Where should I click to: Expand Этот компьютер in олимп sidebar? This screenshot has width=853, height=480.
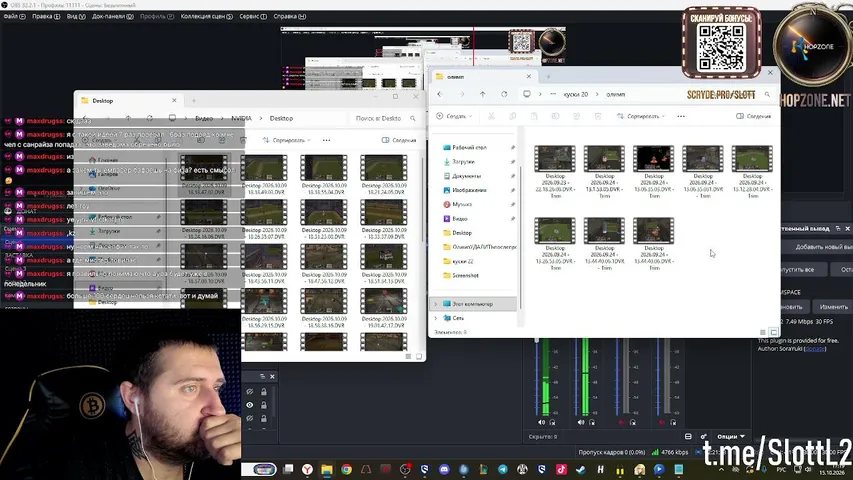tap(435, 304)
